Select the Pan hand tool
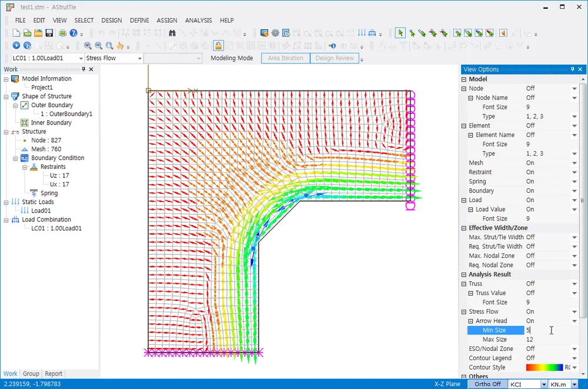 (120, 46)
